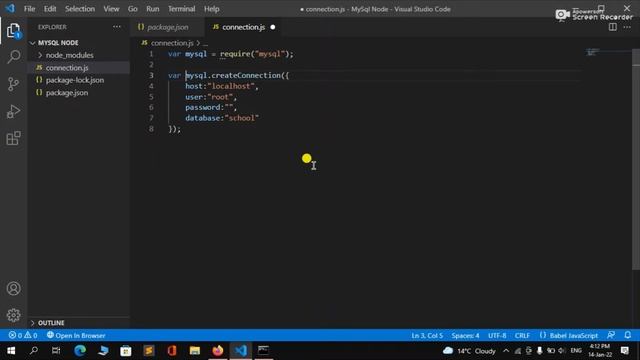Place cursor on line 8 closing brackets

pos(175,129)
